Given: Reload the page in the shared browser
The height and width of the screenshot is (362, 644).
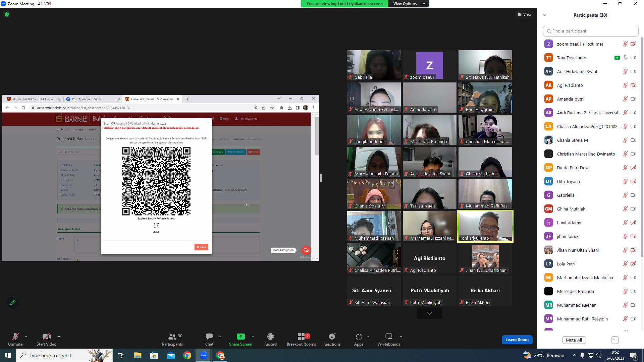Looking at the screenshot, I should pos(23,108).
